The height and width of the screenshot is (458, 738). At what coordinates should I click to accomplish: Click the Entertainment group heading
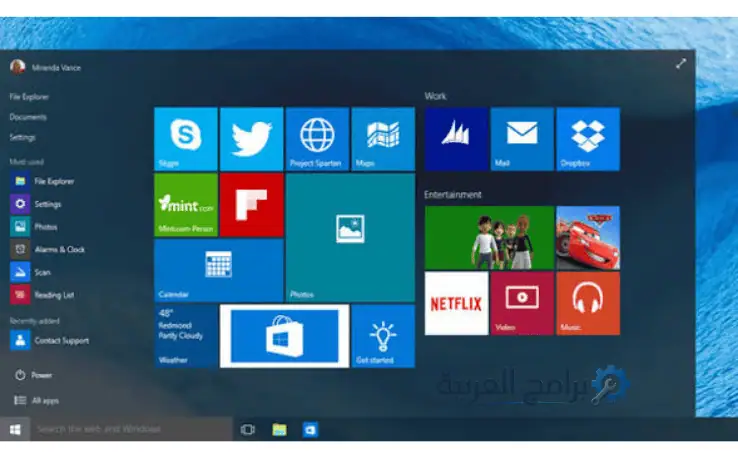click(453, 194)
